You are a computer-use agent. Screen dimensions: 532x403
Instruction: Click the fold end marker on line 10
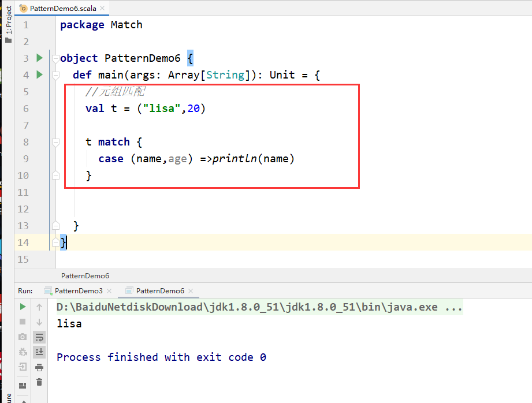(x=56, y=176)
